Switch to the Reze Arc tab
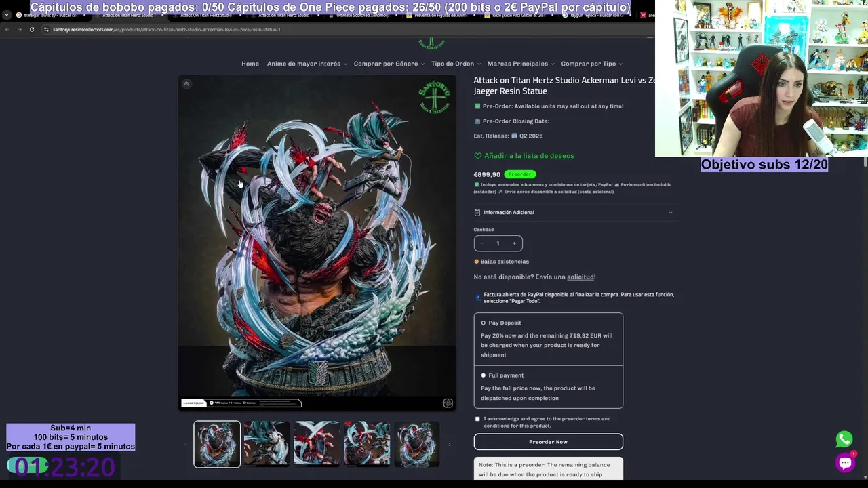Screen dimensions: 868x488 click(x=519, y=15)
